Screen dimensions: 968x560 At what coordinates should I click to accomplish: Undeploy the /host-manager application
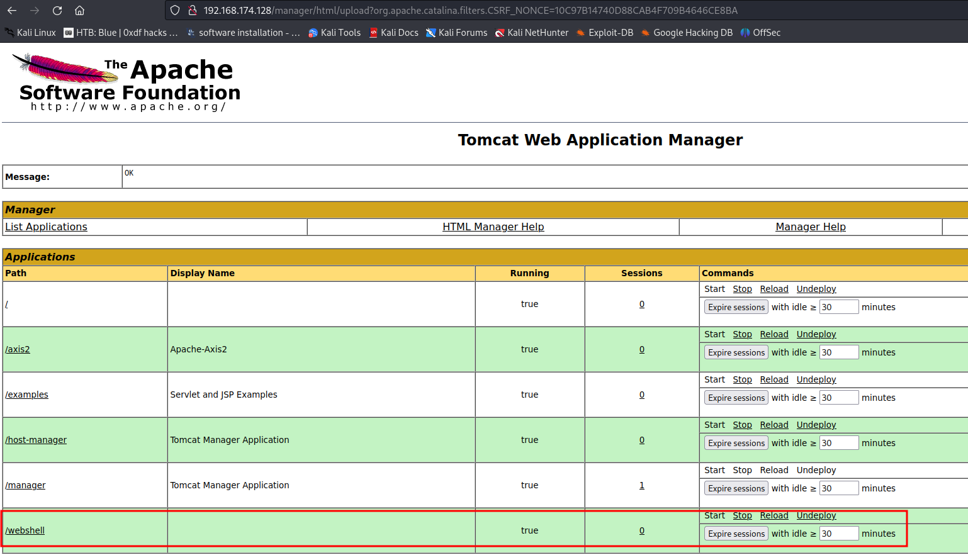click(816, 425)
